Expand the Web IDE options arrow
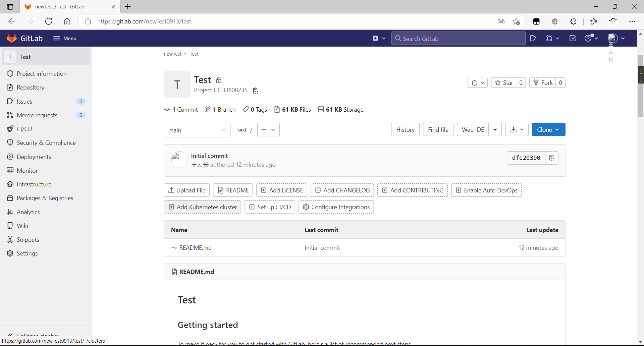The width and height of the screenshot is (644, 346). click(495, 129)
